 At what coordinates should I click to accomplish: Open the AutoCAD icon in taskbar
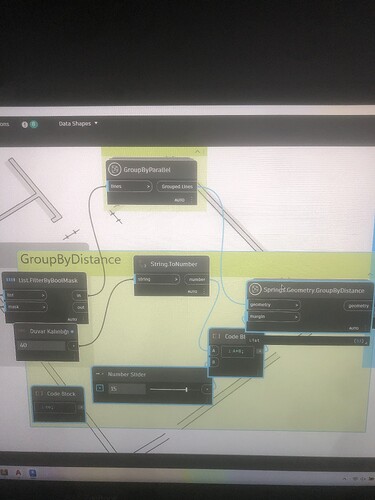coord(18,473)
